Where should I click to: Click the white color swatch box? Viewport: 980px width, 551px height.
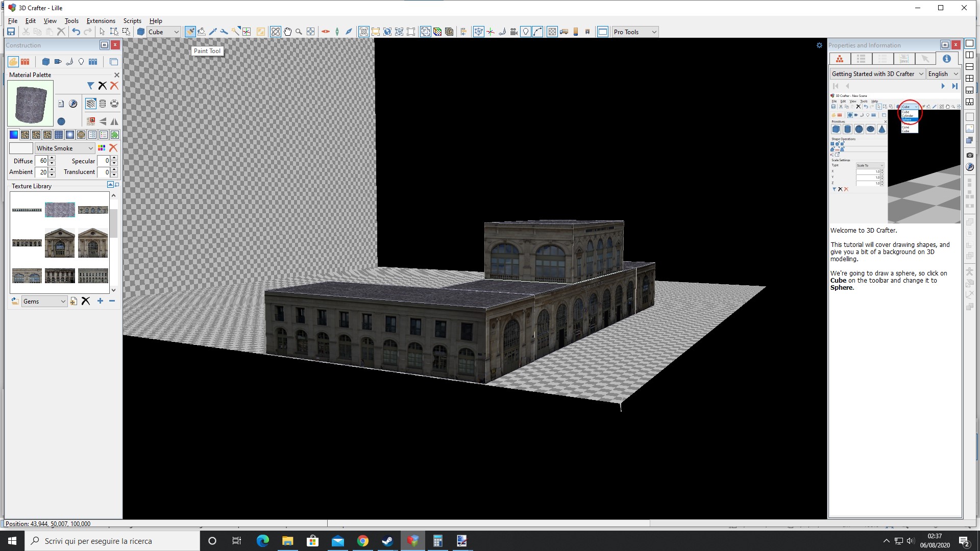[21, 148]
